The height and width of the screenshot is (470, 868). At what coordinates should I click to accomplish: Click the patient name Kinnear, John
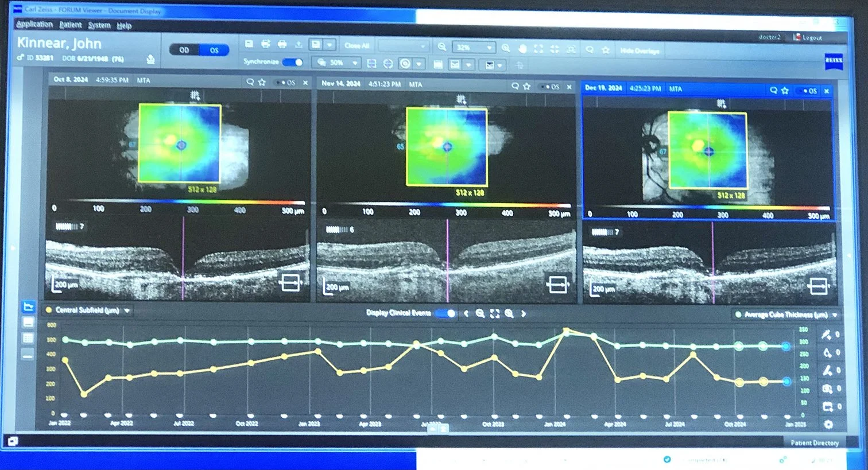pos(59,43)
